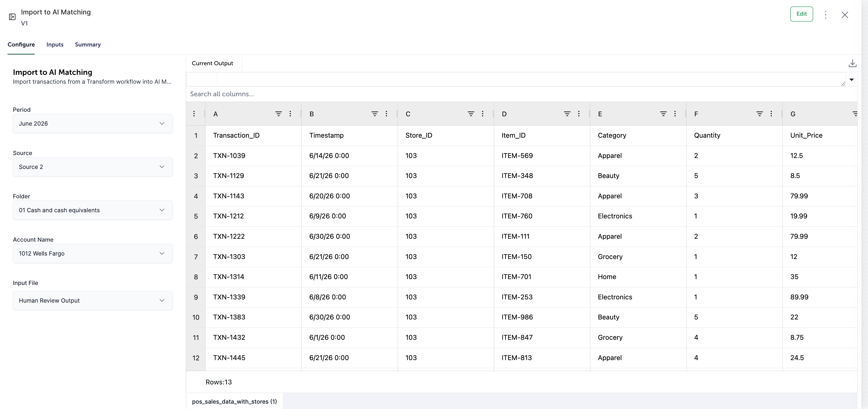Viewport: 868px width, 409px height.
Task: Select row number 7 header
Action: coord(196,257)
